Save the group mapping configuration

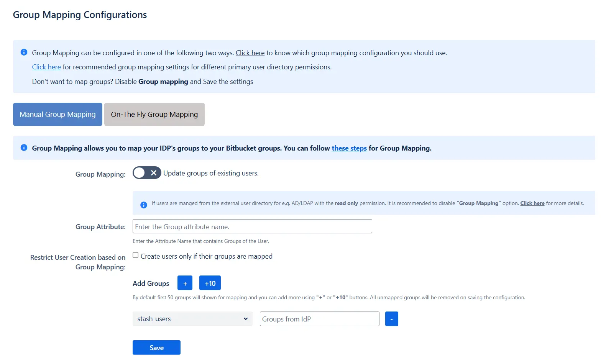(x=156, y=348)
